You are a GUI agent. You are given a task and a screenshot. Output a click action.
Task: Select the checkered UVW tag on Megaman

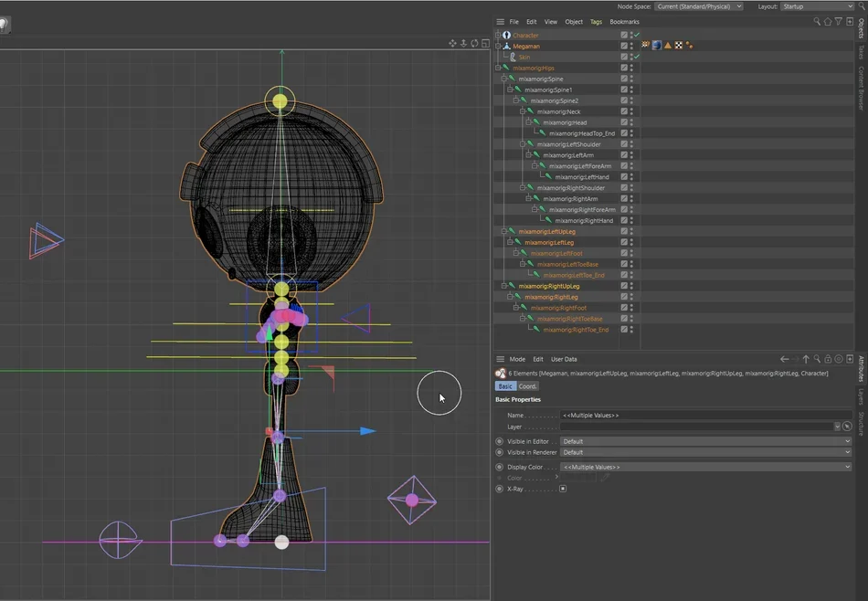(x=679, y=46)
